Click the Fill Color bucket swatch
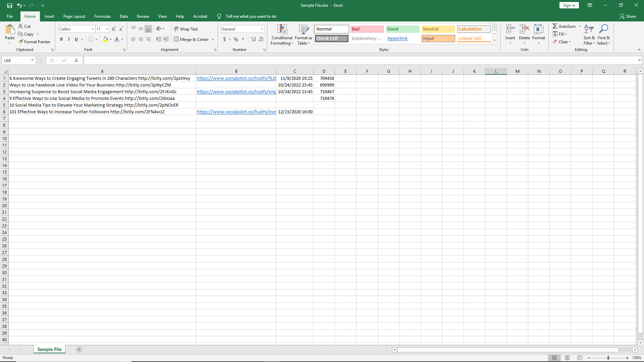Image resolution: width=644 pixels, height=362 pixels. click(x=105, y=39)
